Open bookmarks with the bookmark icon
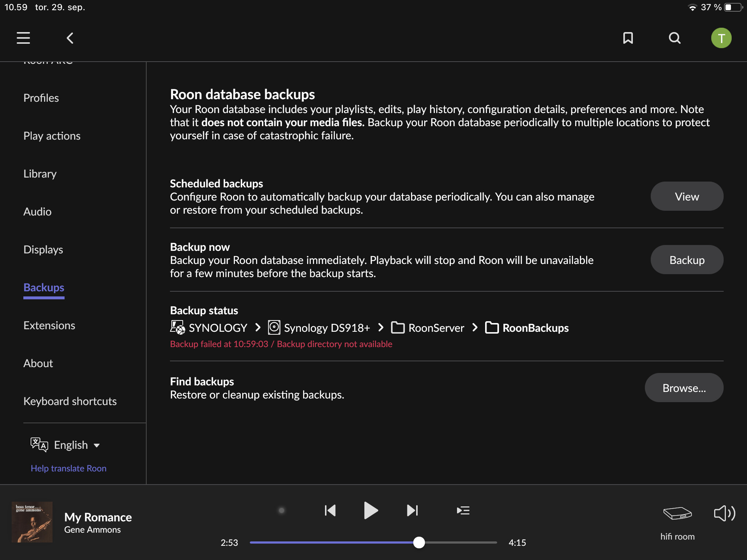Screen dimensions: 747x560 coord(628,38)
